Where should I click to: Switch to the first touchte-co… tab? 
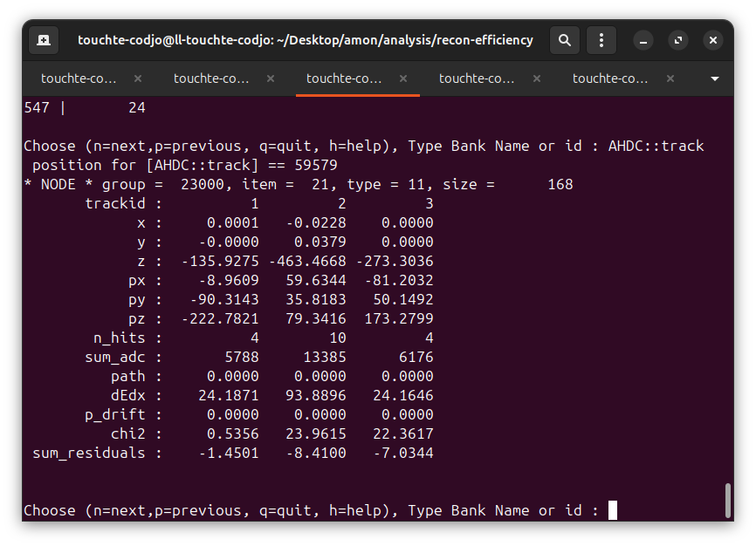click(x=79, y=78)
